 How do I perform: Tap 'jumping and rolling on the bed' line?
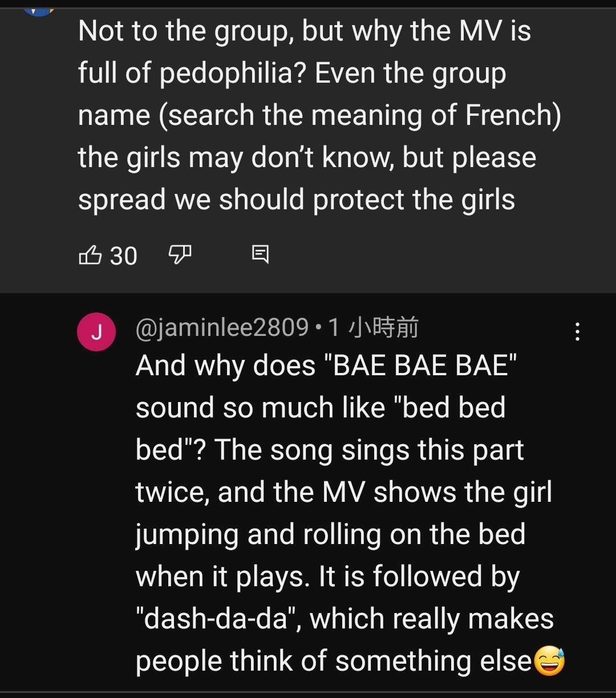point(330,535)
